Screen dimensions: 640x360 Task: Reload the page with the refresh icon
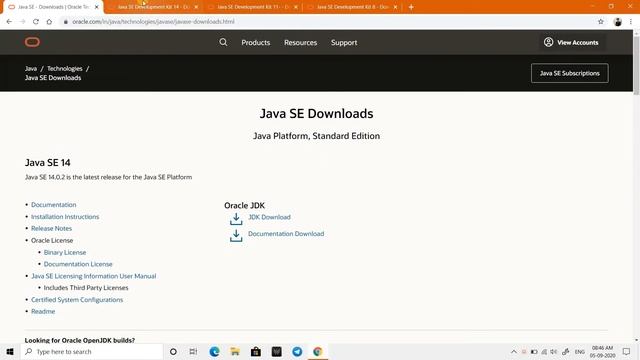[36, 22]
